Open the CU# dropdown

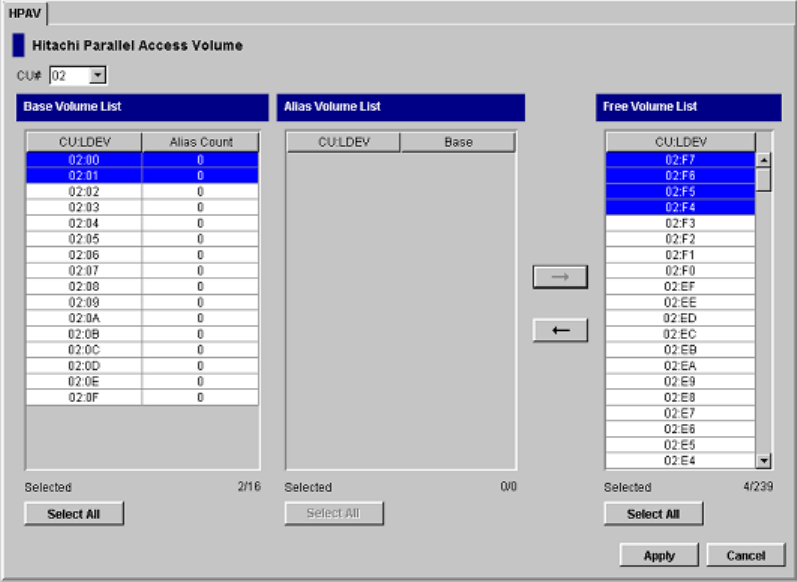point(97,75)
